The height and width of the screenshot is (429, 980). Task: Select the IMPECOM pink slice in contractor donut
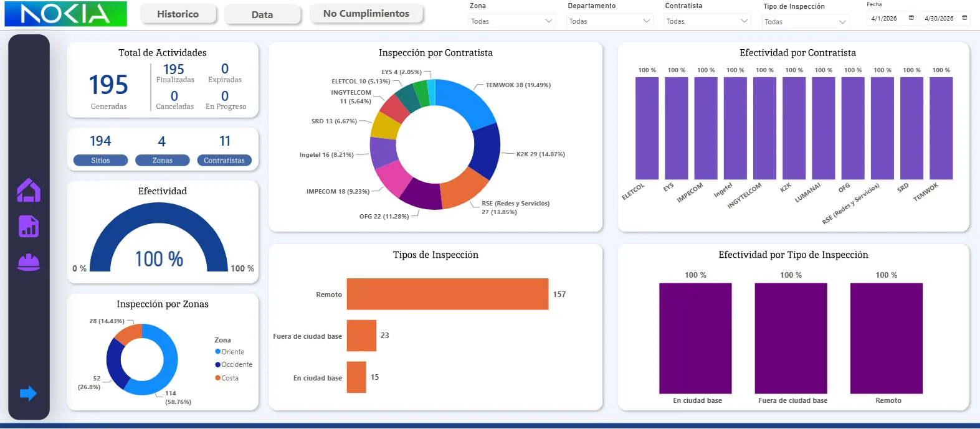(x=392, y=179)
